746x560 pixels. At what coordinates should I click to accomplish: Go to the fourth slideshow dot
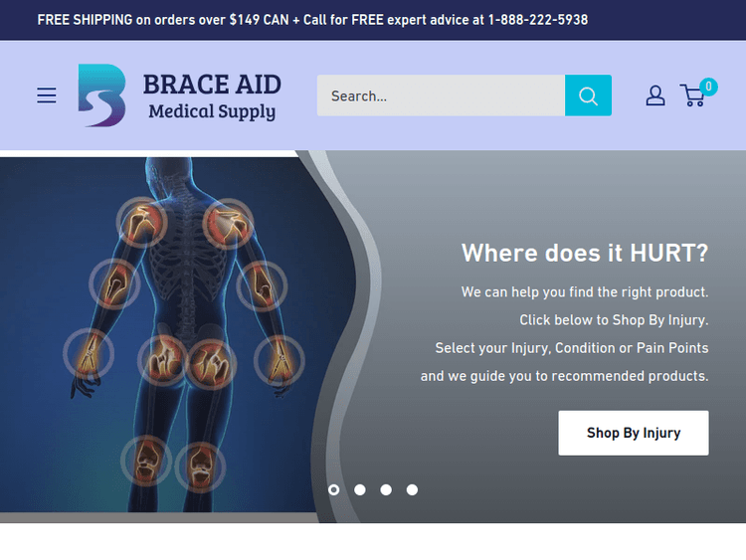point(412,489)
